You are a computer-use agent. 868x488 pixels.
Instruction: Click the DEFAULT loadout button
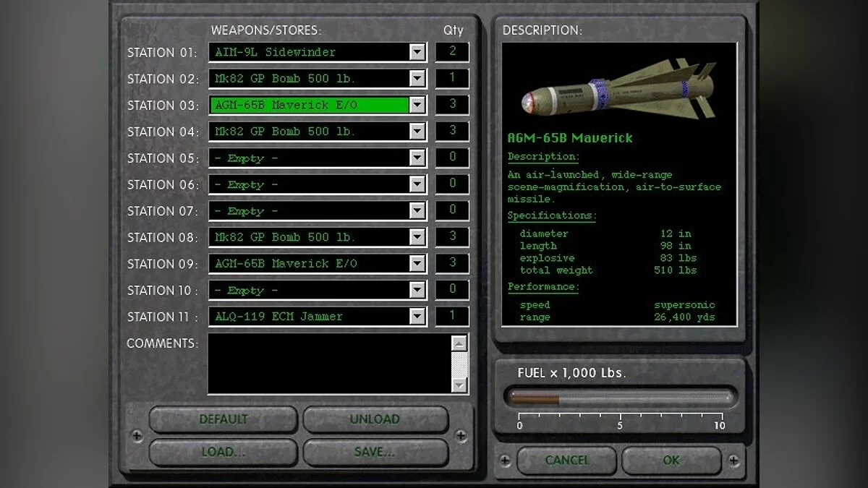224,419
